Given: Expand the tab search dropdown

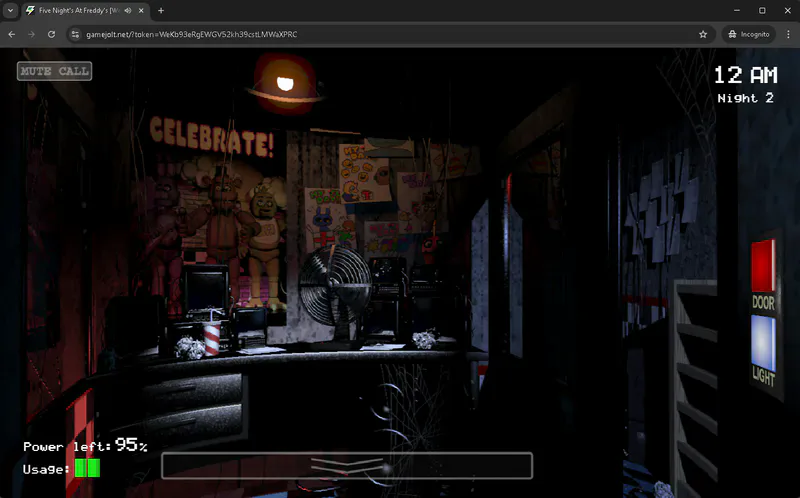Looking at the screenshot, I should [x=10, y=10].
